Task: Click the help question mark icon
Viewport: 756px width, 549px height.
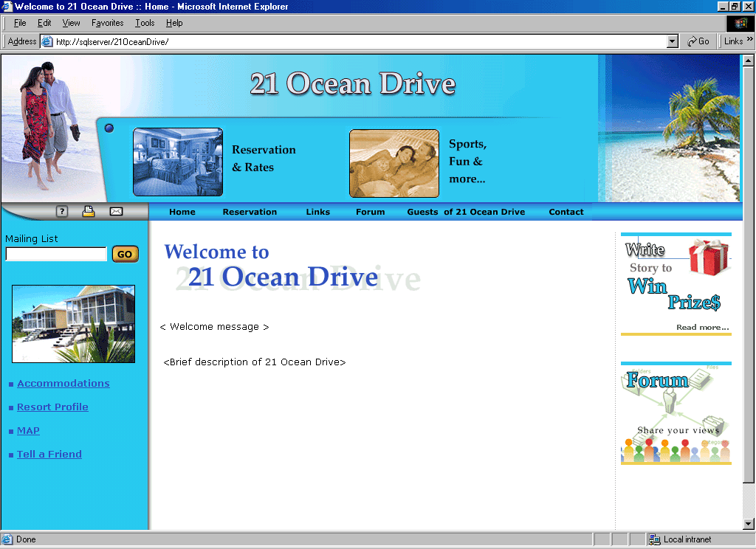Action: click(x=62, y=211)
